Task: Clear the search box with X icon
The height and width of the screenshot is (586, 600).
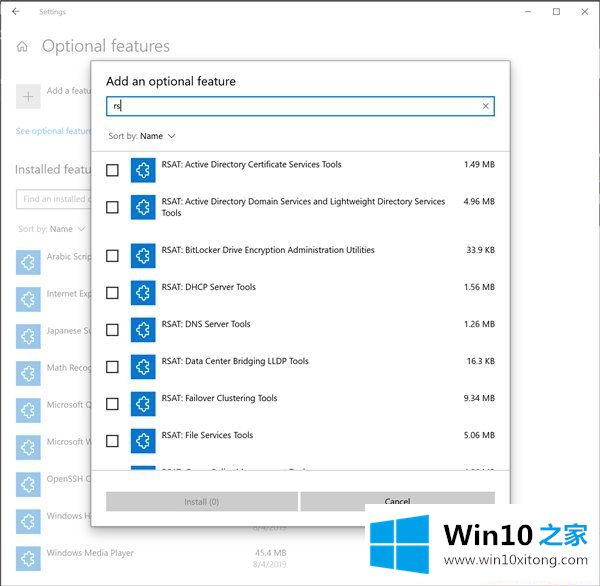Action: [x=486, y=106]
